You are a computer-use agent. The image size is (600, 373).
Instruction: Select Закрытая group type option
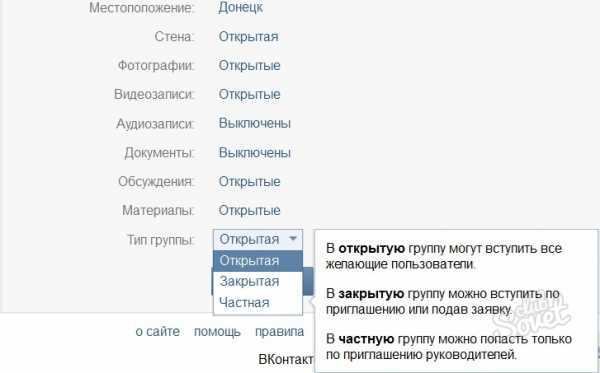coord(258,282)
